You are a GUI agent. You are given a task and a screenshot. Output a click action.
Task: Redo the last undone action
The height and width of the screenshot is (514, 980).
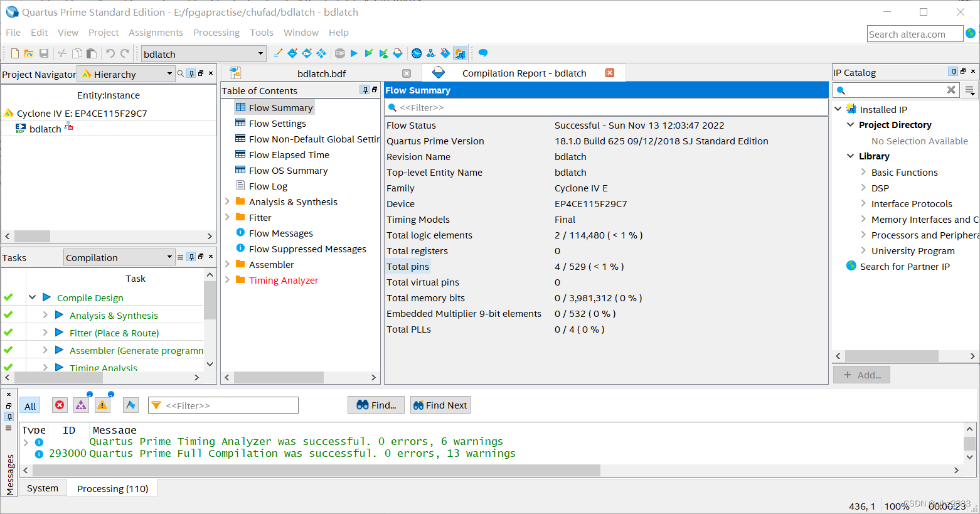pos(125,53)
